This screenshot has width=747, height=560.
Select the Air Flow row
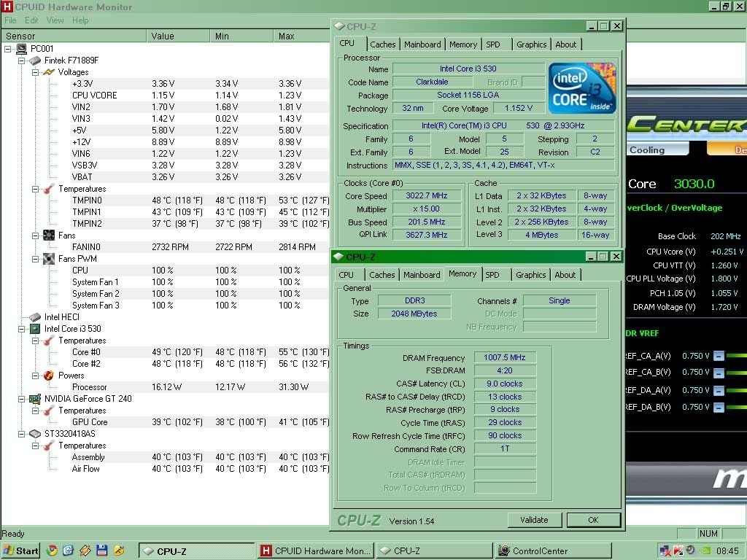[200, 469]
